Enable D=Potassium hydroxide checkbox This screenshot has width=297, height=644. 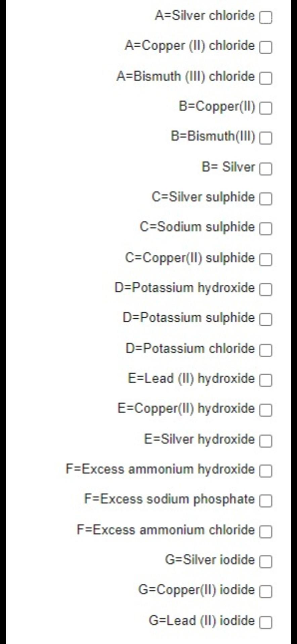[266, 290]
